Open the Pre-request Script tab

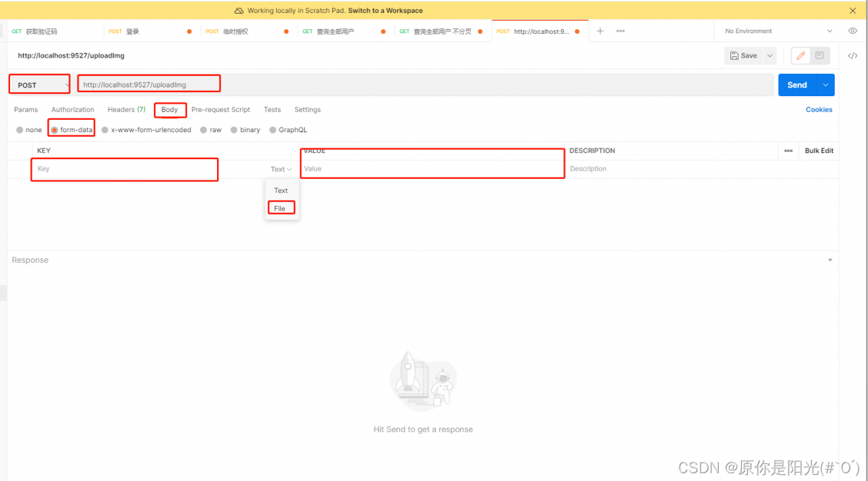click(220, 109)
